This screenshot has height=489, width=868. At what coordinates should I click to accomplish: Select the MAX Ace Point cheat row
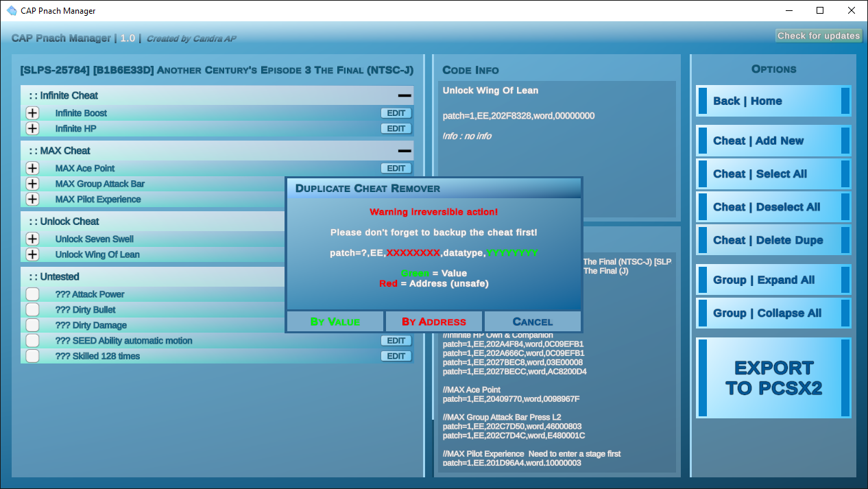pyautogui.click(x=217, y=168)
